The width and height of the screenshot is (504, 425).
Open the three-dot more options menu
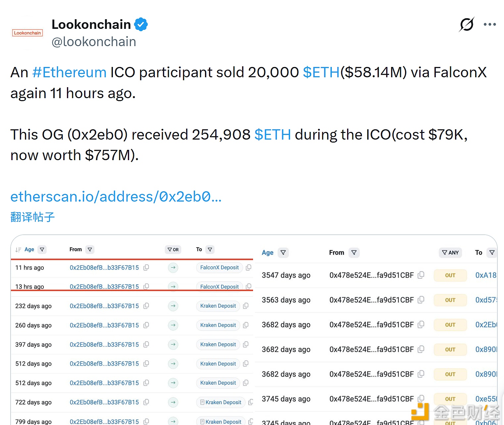pos(489,25)
